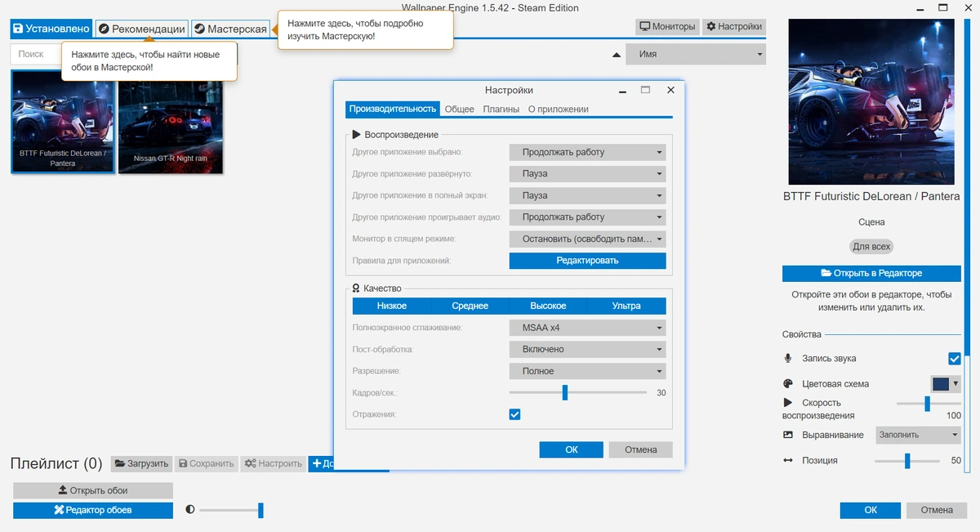Toggle the Запись звука checkbox
980x532 pixels.
click(954, 358)
